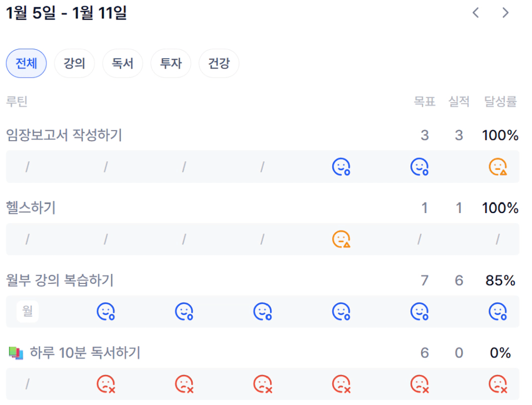Open the 투자 category tab

171,64
